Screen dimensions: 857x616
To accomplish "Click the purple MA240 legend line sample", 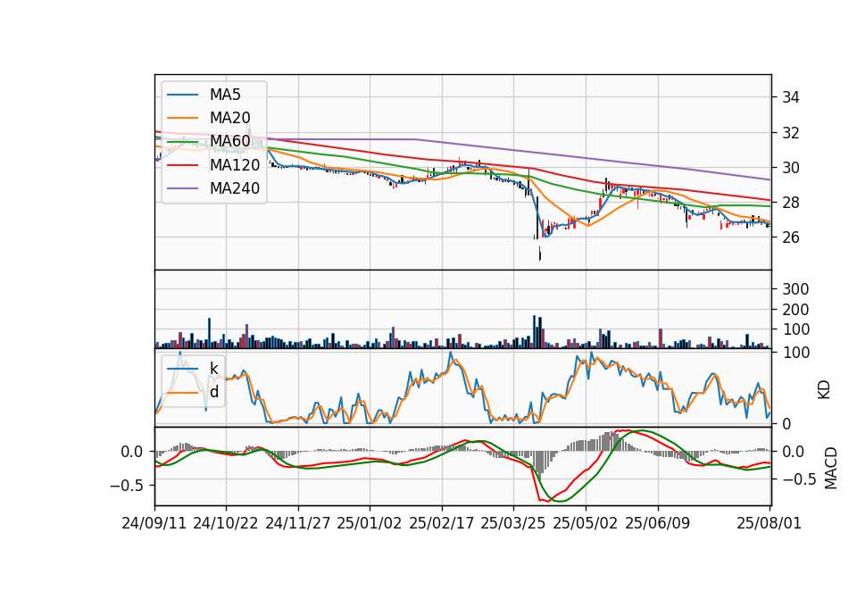I will (x=182, y=188).
